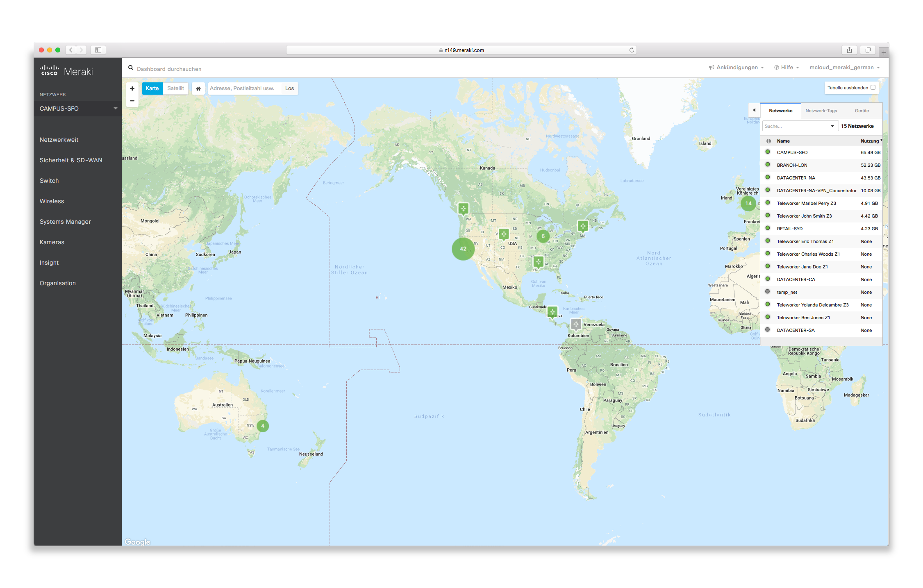Screen dimensions: 923x588
Task: Open the BRANCH-LON network row
Action: tap(821, 165)
